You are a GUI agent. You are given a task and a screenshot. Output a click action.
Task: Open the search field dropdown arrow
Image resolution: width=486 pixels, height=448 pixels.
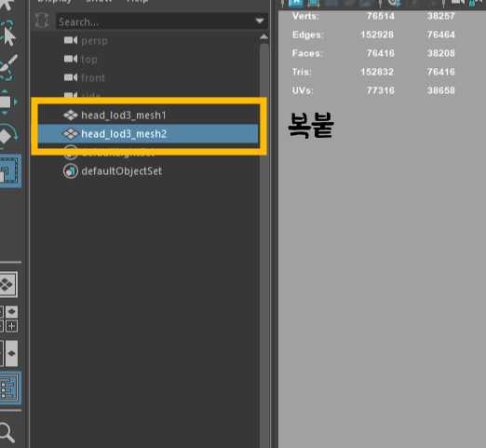pyautogui.click(x=260, y=21)
